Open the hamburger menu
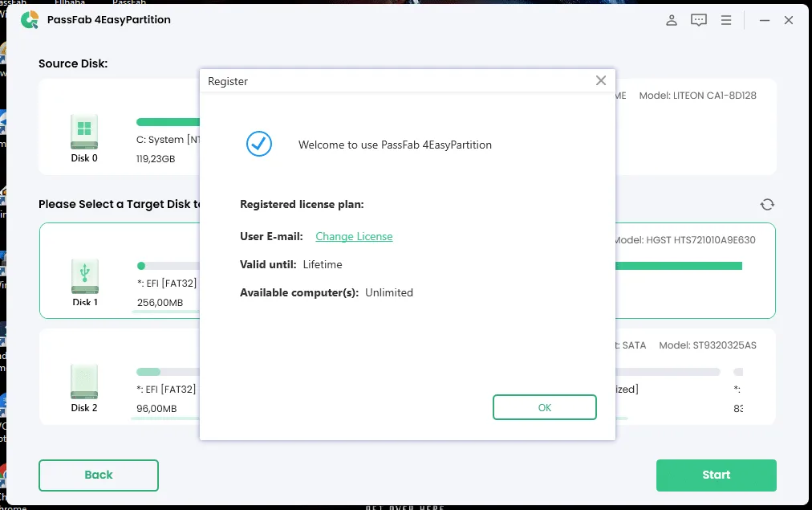The width and height of the screenshot is (812, 510). click(726, 20)
